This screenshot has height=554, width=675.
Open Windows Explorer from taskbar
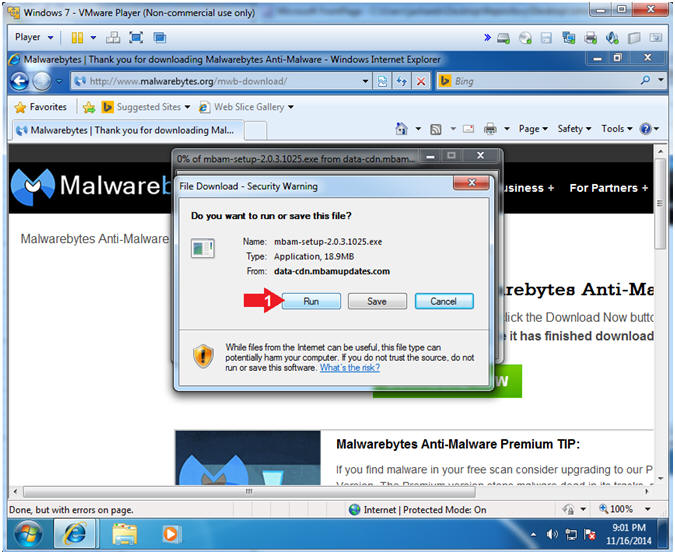[124, 535]
